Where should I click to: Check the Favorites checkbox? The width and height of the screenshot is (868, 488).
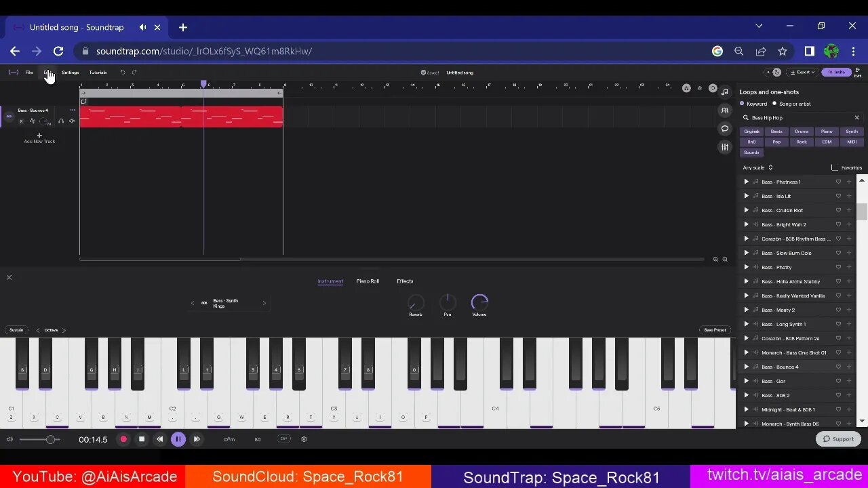tap(835, 167)
